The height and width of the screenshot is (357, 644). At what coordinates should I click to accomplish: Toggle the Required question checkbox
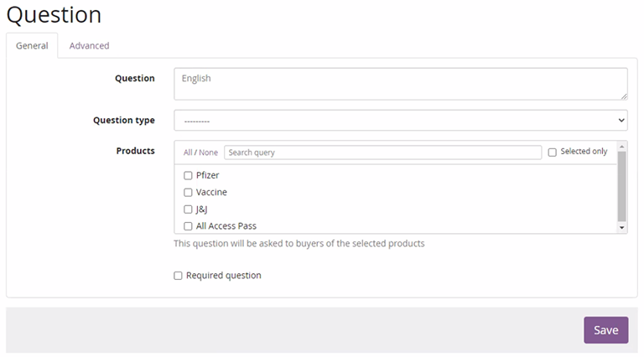[178, 276]
